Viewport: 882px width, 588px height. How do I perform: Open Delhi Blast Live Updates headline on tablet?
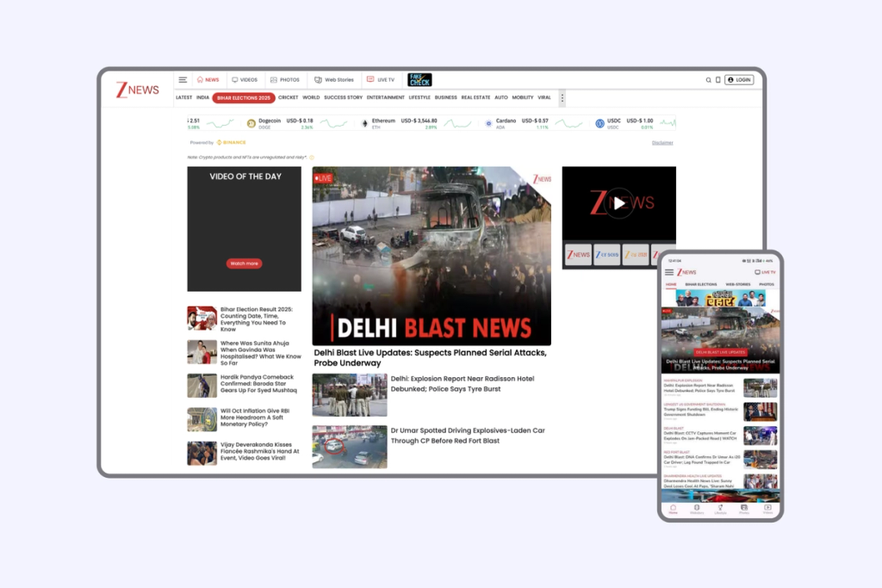click(x=431, y=358)
